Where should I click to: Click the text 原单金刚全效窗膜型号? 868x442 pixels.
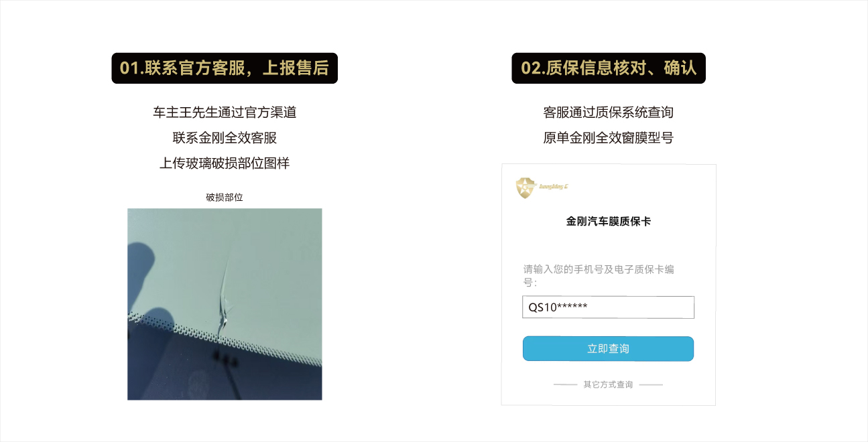click(x=608, y=138)
